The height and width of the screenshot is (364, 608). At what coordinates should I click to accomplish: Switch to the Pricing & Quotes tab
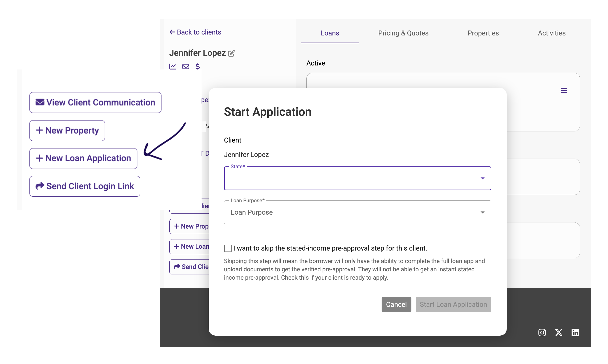point(403,33)
